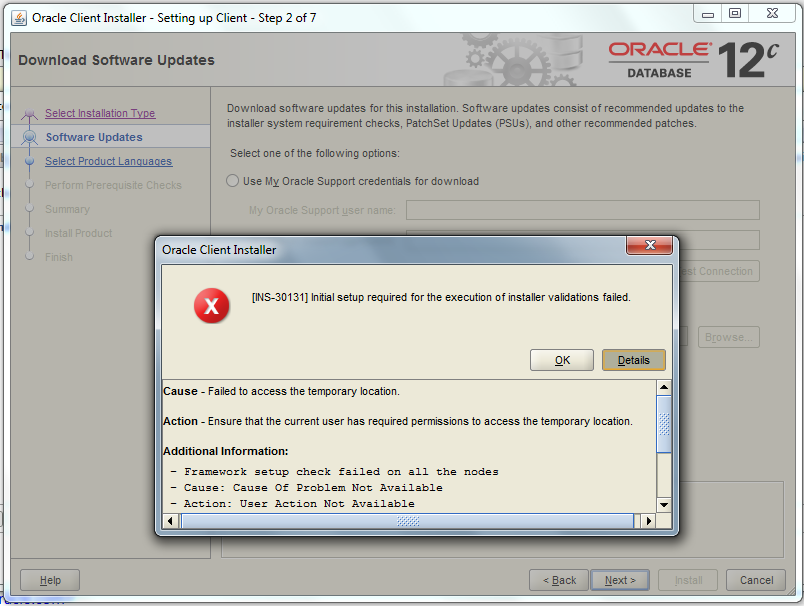
Task: Click the 'Additional Information:' heading
Action: pyautogui.click(x=225, y=451)
